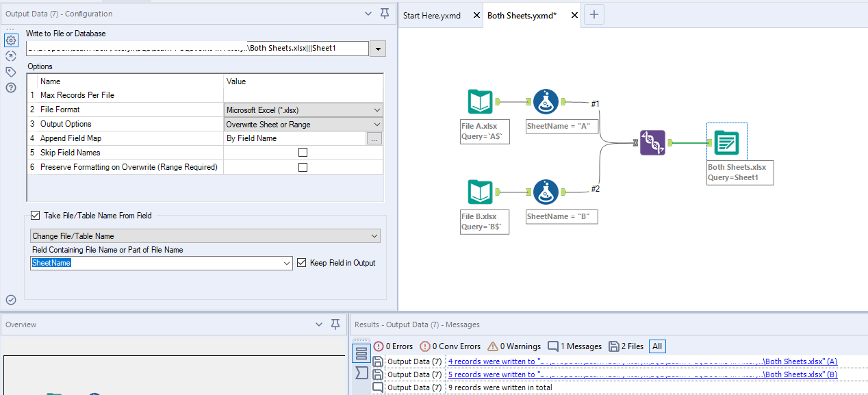The image size is (868, 395).
Task: Select the Union tool on the canvas
Action: [x=652, y=142]
